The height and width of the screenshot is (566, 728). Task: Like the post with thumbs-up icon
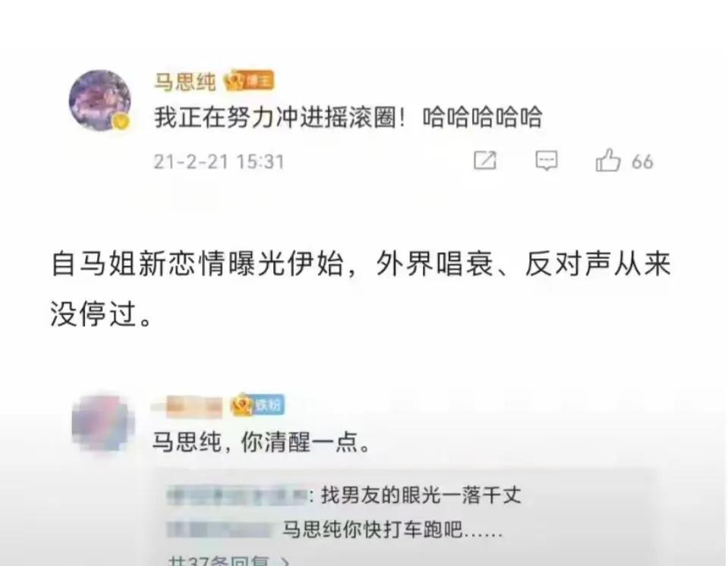tap(608, 160)
